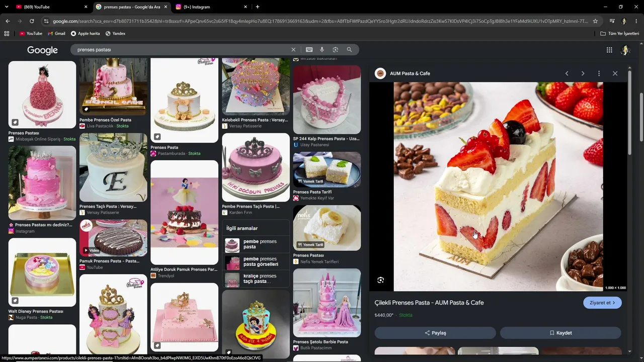Submit search with the magnifier icon

point(349,50)
